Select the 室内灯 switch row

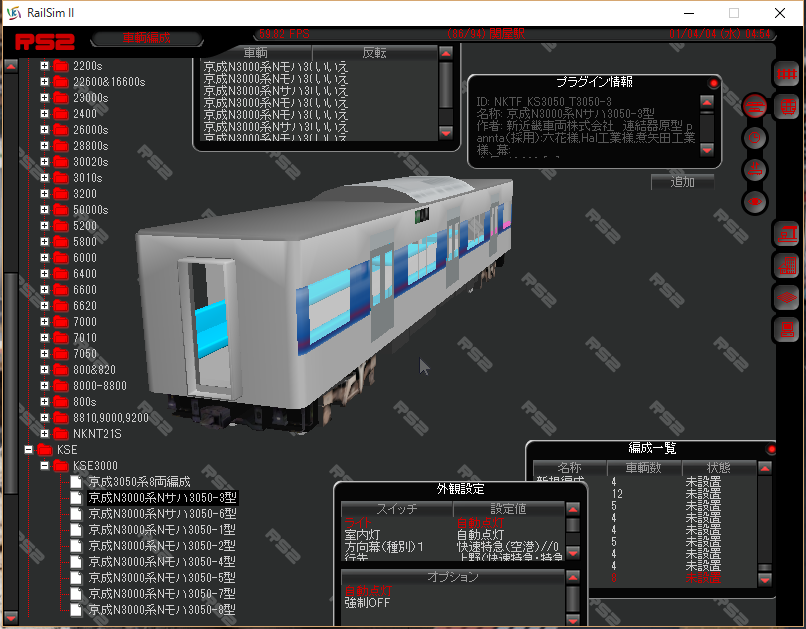(x=453, y=535)
